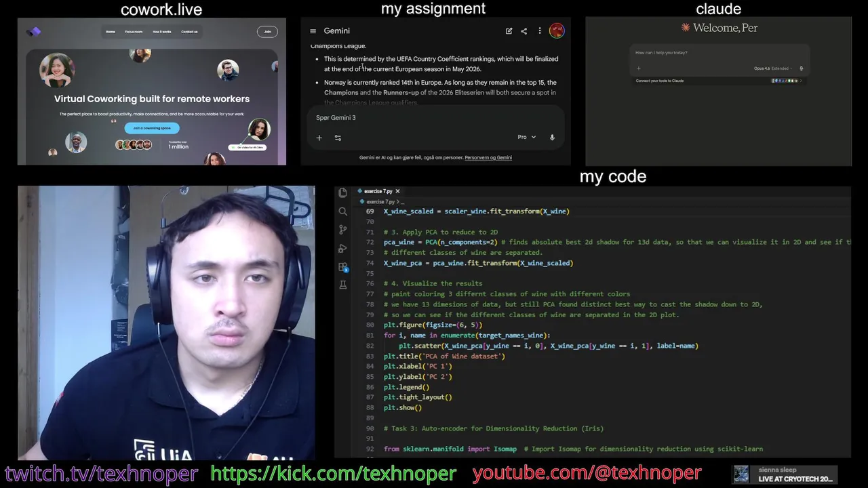Open Gemini's three-dot more options menu
Image resolution: width=868 pixels, height=488 pixels.
[x=540, y=31]
